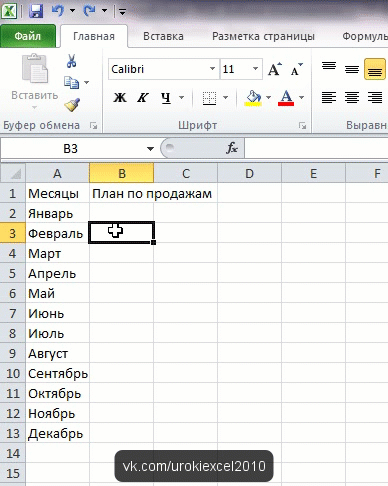Select row 1 header
The image size is (388, 486).
[13, 193]
